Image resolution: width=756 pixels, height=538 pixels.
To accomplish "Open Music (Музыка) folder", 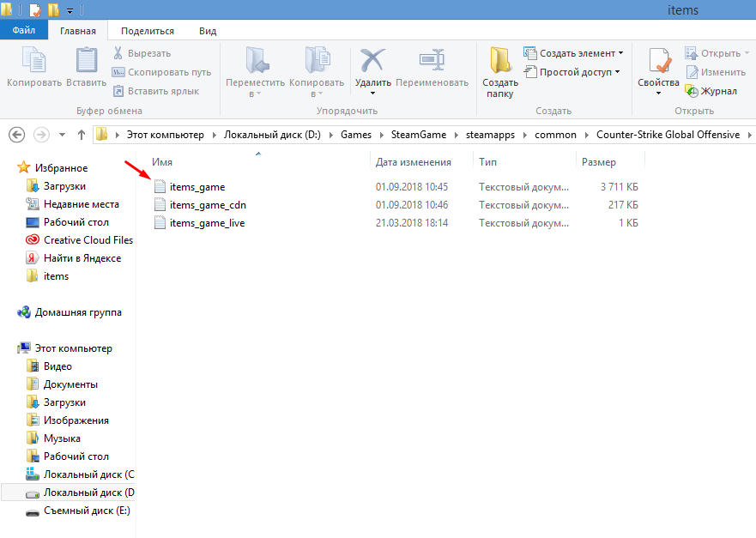I will 53,438.
